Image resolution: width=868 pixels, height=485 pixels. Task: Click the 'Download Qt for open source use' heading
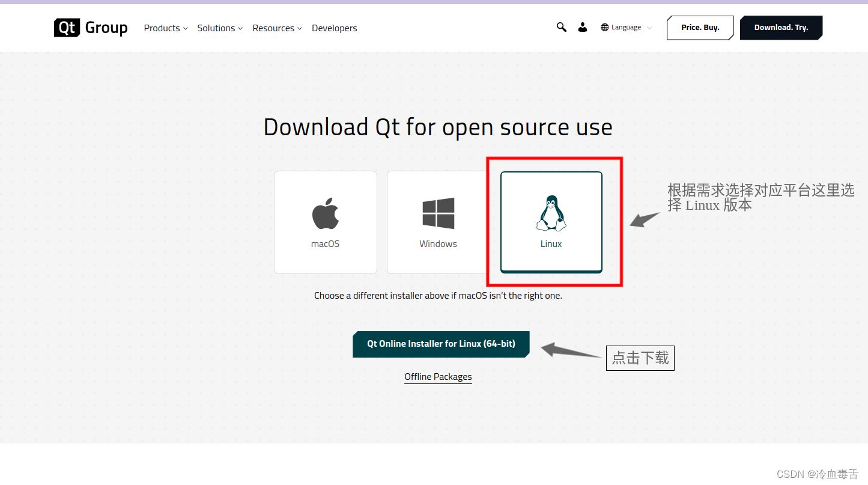(438, 127)
